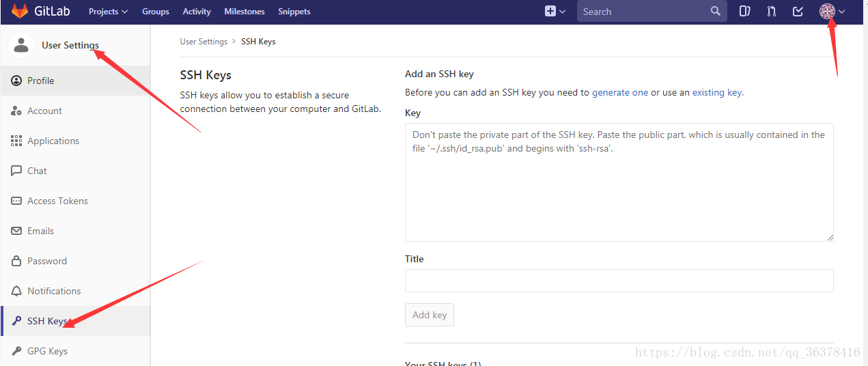The height and width of the screenshot is (366, 868).
Task: Open the to-do checkmark icon
Action: 798,12
